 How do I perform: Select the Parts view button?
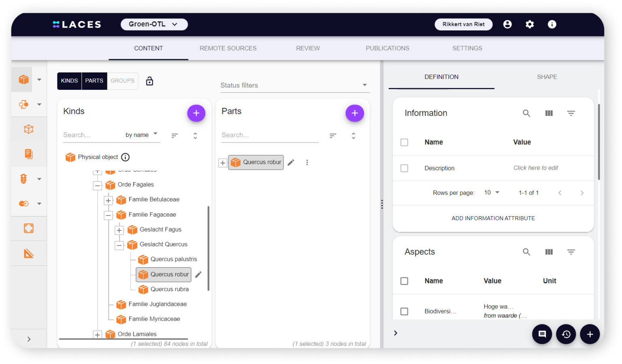click(94, 81)
